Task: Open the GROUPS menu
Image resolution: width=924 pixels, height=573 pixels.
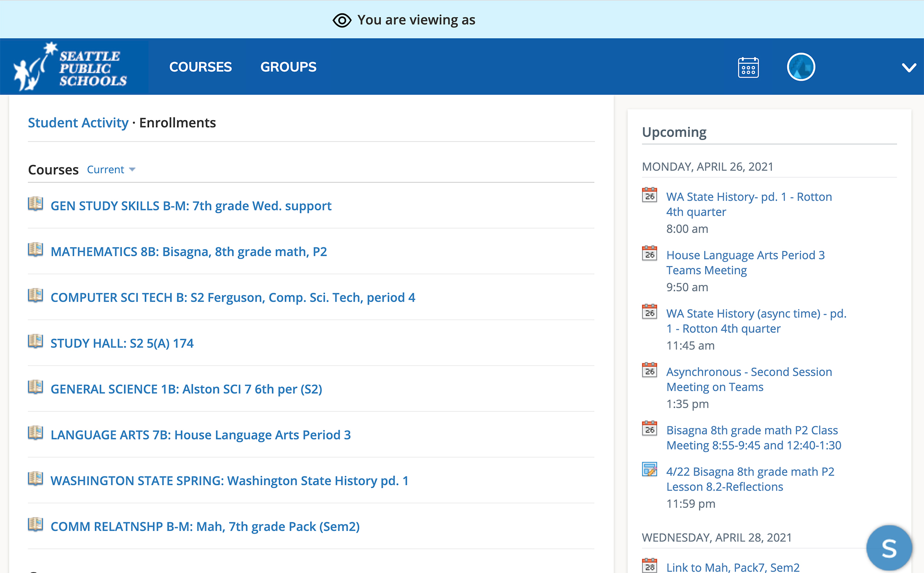Action: point(288,67)
